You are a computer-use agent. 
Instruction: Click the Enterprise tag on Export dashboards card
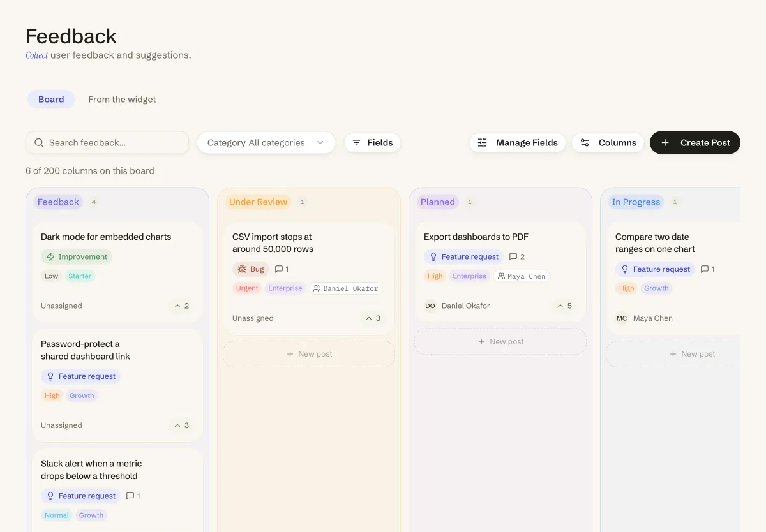[470, 276]
